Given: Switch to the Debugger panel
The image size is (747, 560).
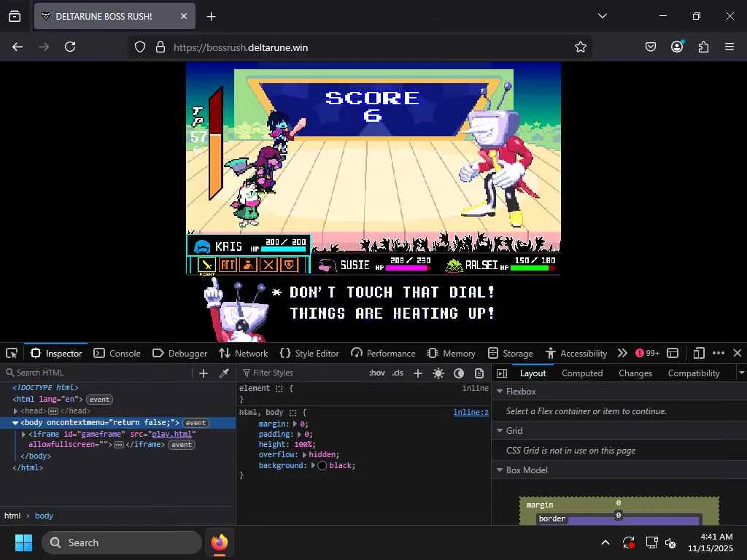Looking at the screenshot, I should [x=179, y=354].
